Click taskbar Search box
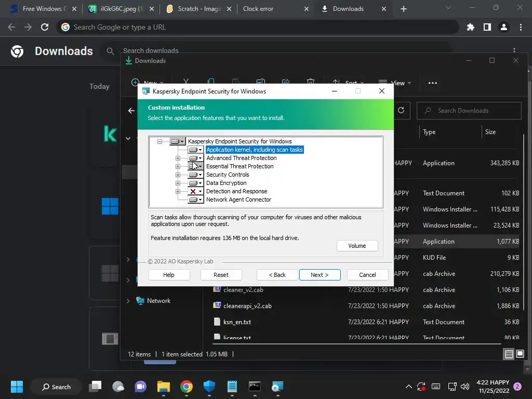 point(56,387)
